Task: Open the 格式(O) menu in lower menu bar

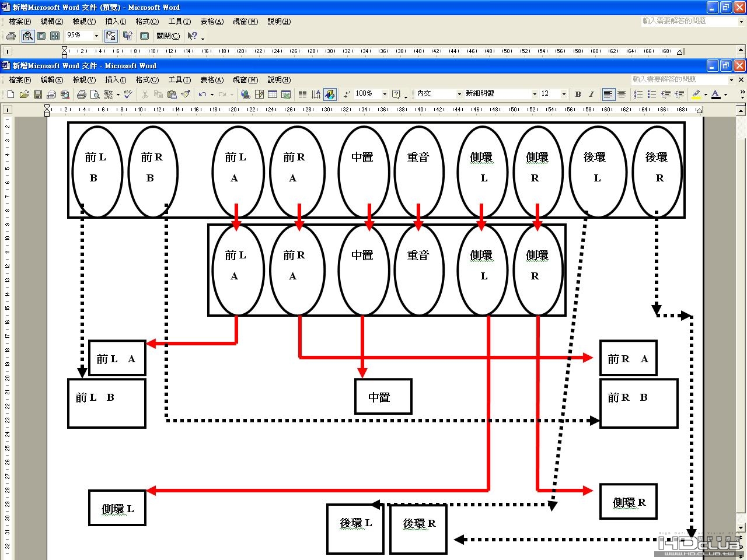Action: pos(147,80)
